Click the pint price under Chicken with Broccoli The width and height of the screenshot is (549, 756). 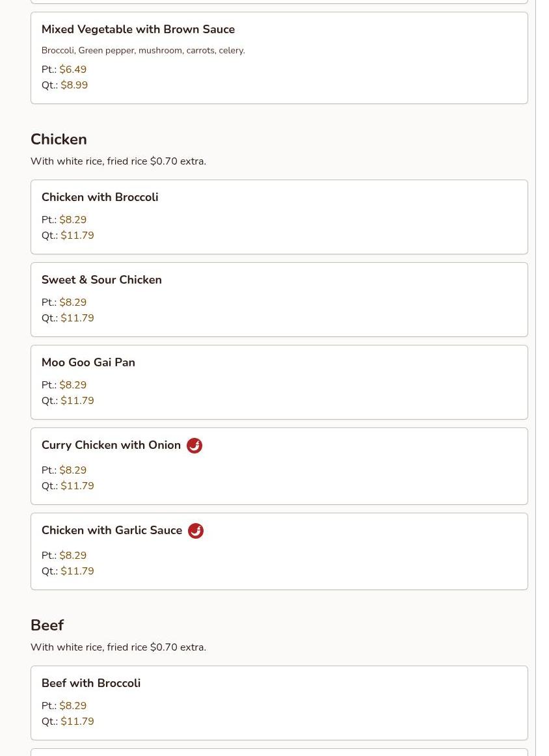coord(73,220)
